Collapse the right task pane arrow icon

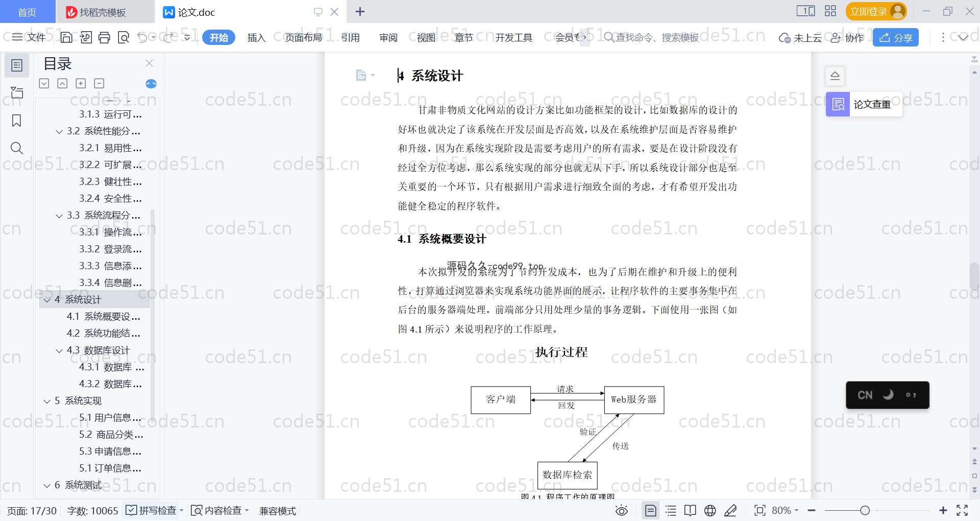coord(835,76)
